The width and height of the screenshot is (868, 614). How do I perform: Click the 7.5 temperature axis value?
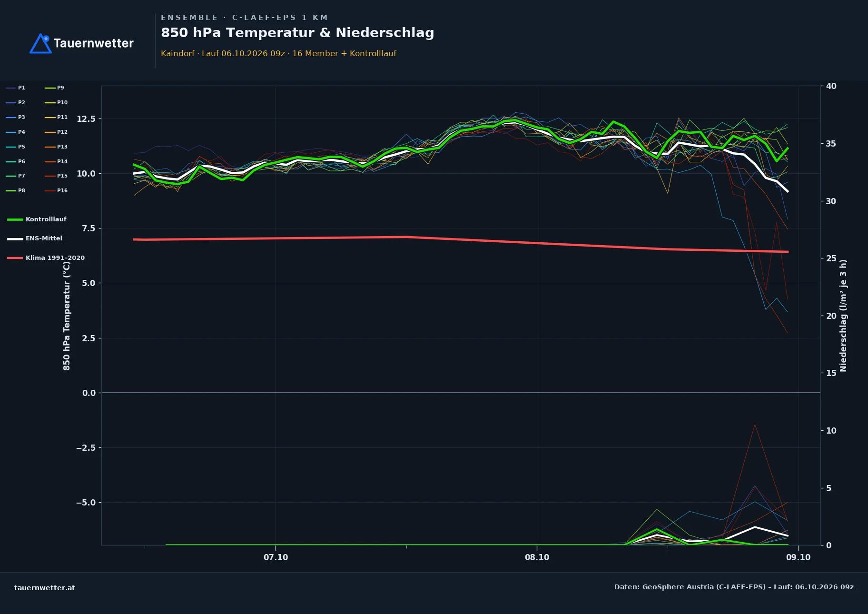pos(89,228)
